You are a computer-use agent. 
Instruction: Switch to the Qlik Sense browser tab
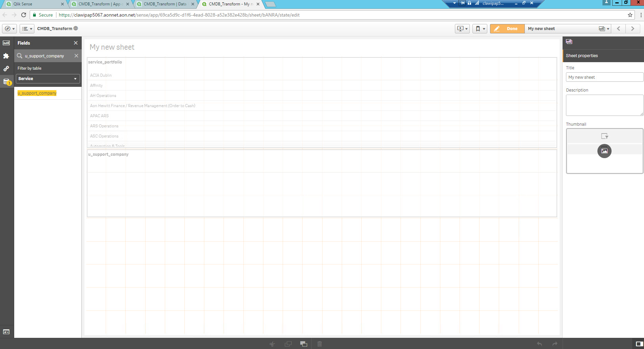click(x=35, y=4)
